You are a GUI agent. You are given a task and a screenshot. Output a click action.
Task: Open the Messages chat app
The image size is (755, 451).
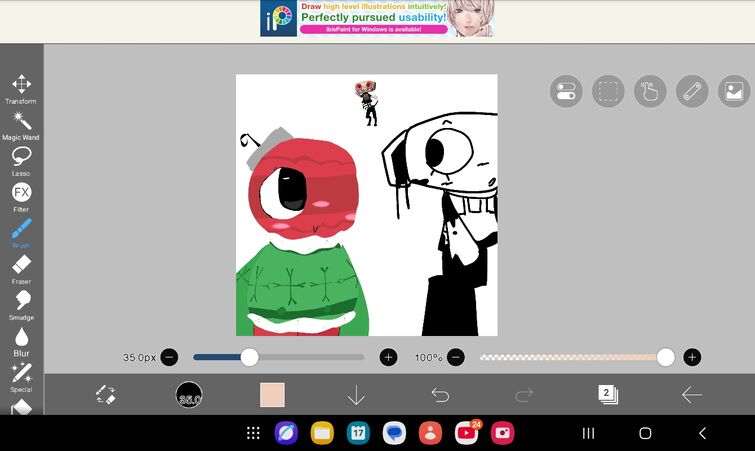[x=394, y=433]
